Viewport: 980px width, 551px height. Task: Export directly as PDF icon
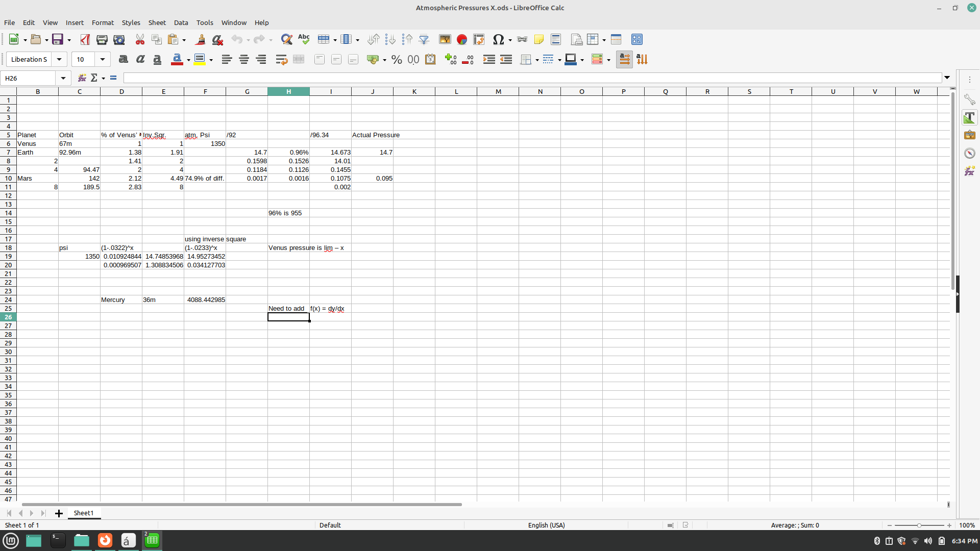(85, 39)
